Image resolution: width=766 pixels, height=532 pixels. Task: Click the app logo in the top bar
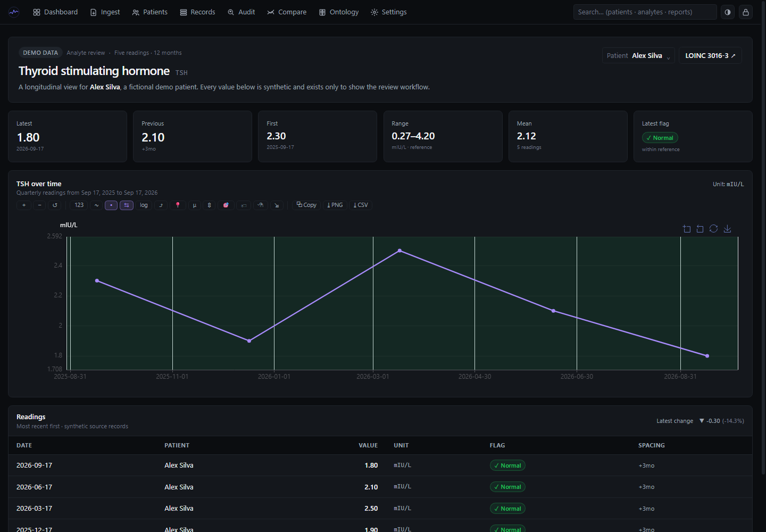click(x=14, y=12)
